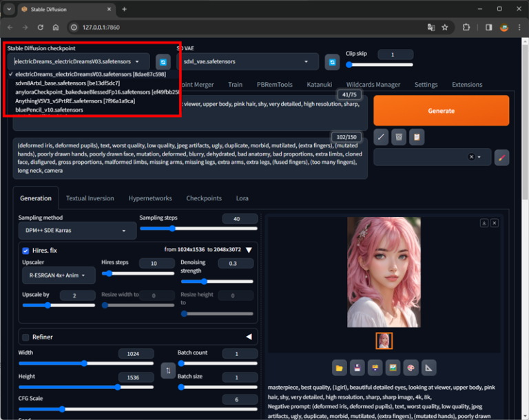Save a zip archive of the images

[375, 368]
